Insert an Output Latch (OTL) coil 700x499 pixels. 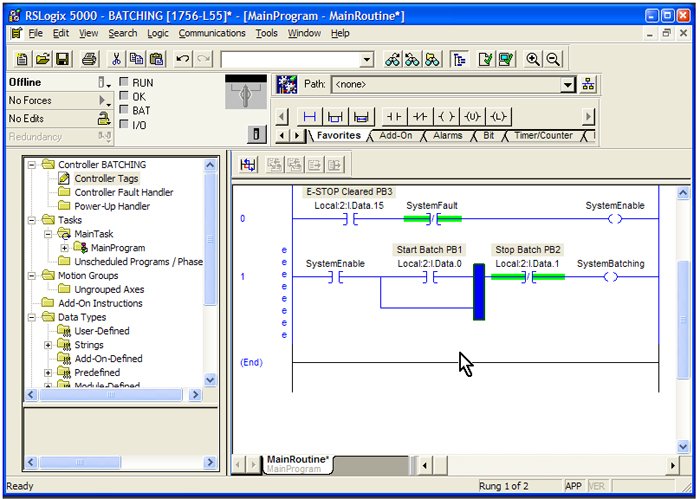click(498, 117)
